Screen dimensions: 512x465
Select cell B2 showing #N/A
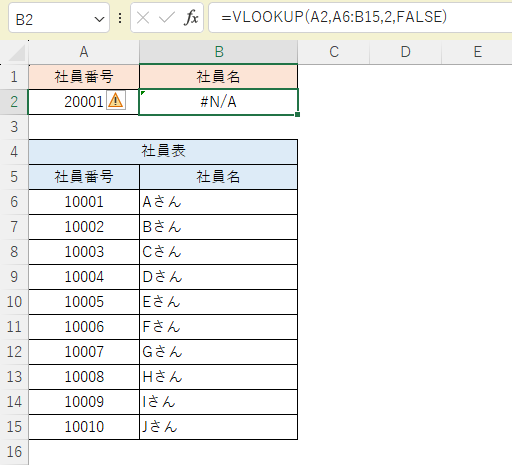click(218, 102)
